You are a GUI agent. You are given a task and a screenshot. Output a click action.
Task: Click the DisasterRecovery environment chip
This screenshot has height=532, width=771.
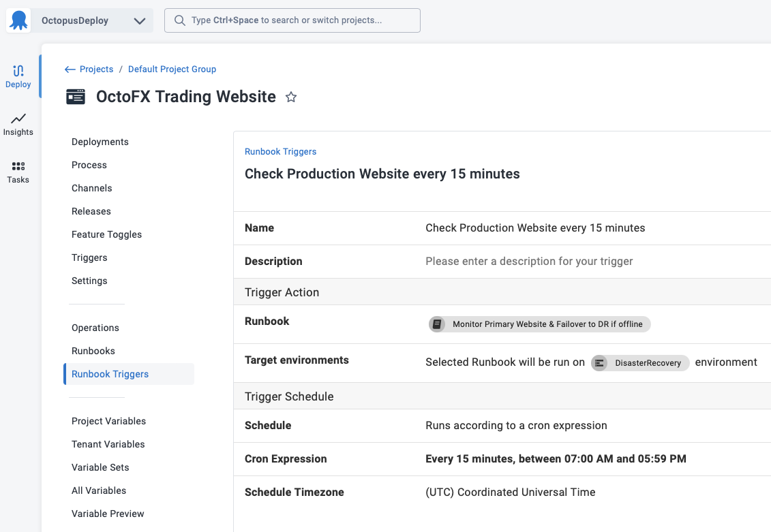(x=639, y=363)
